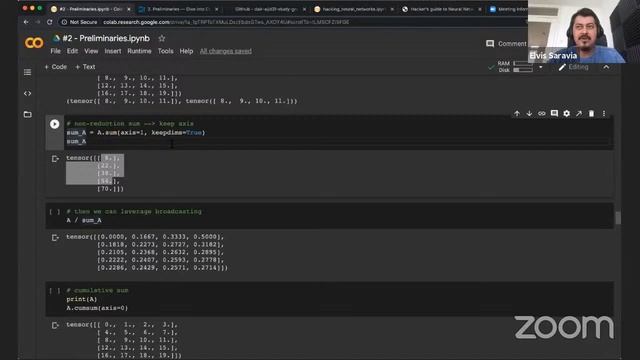Copy link to the selected cell
The height and width of the screenshot is (360, 640).
tap(542, 113)
